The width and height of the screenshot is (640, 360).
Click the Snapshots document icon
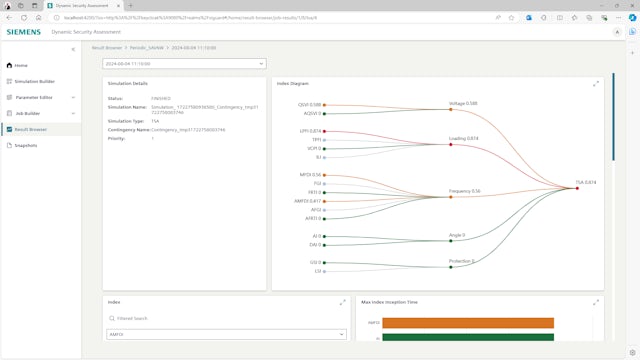[x=9, y=145]
